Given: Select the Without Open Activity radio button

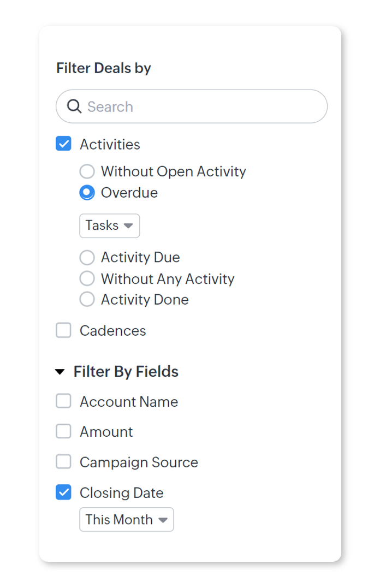Looking at the screenshot, I should pyautogui.click(x=87, y=171).
